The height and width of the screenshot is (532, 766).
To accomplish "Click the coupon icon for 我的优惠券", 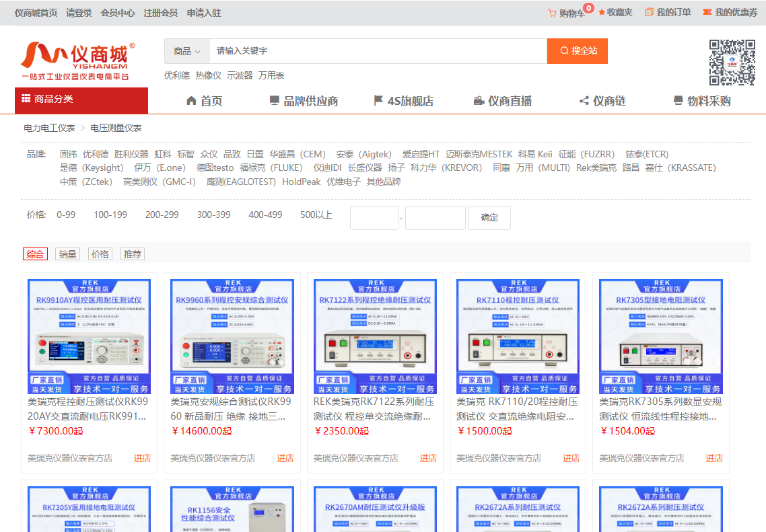I will click(707, 12).
